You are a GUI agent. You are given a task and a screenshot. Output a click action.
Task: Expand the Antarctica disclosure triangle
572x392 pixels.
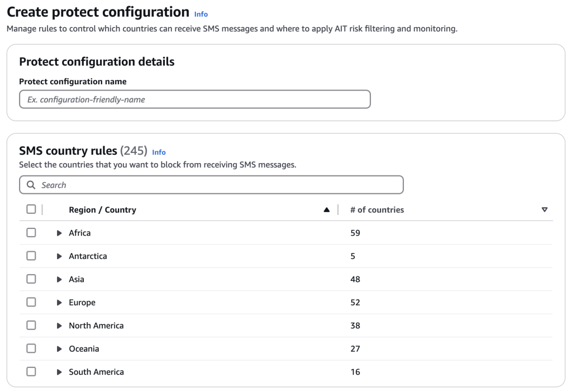(x=59, y=256)
